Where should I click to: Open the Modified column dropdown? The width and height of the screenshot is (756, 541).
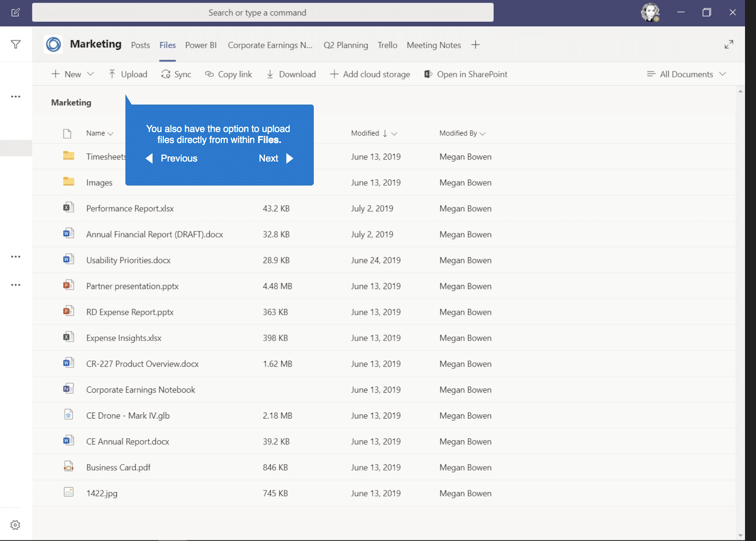[394, 134]
